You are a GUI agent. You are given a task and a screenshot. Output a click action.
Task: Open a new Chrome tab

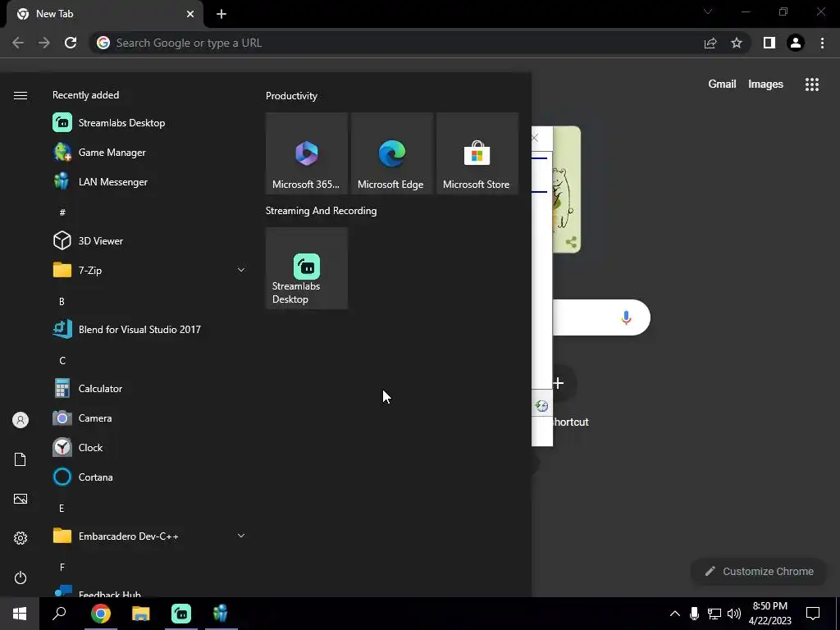pos(221,14)
